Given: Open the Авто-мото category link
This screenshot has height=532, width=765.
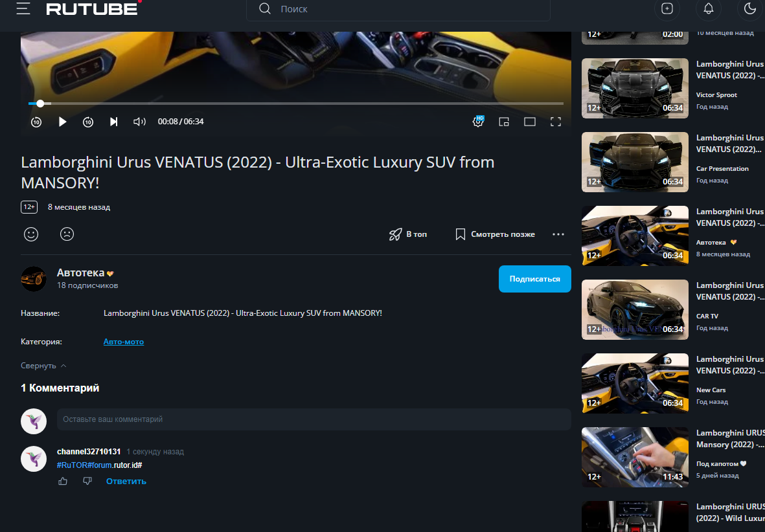Looking at the screenshot, I should [124, 342].
